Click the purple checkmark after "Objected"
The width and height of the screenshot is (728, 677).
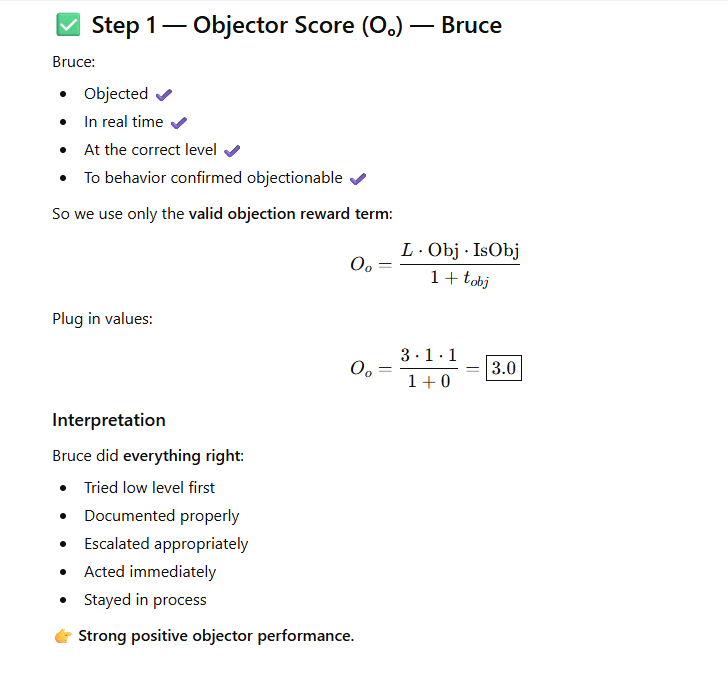[x=164, y=94]
